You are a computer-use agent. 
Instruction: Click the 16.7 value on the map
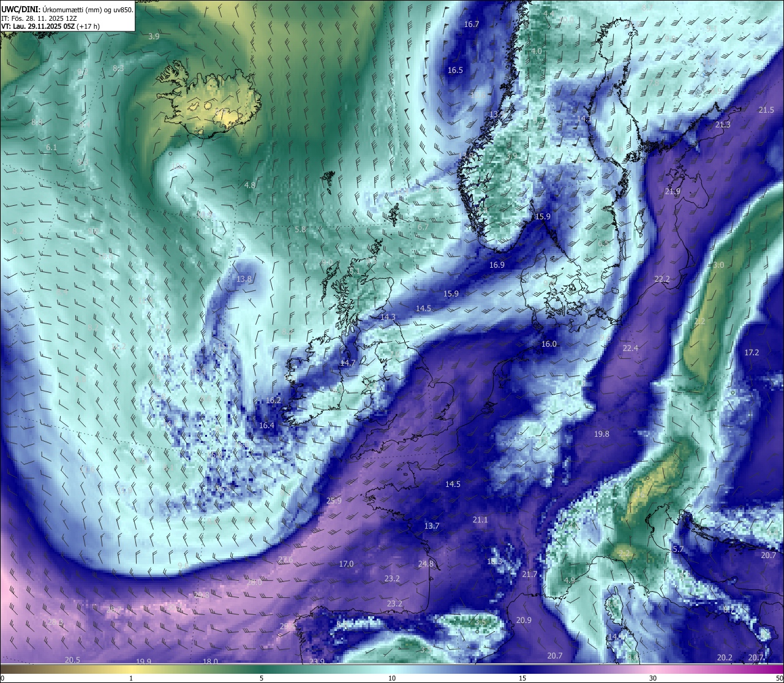[x=471, y=25]
